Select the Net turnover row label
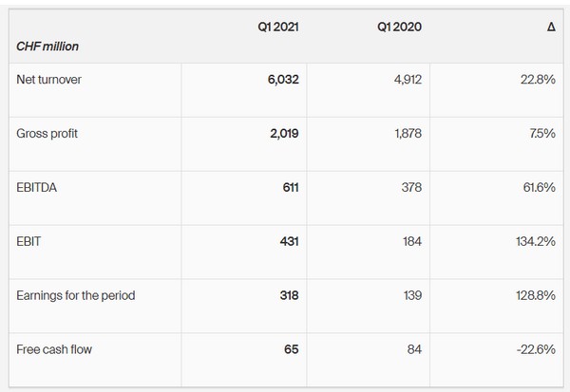The image size is (570, 392). [49, 80]
